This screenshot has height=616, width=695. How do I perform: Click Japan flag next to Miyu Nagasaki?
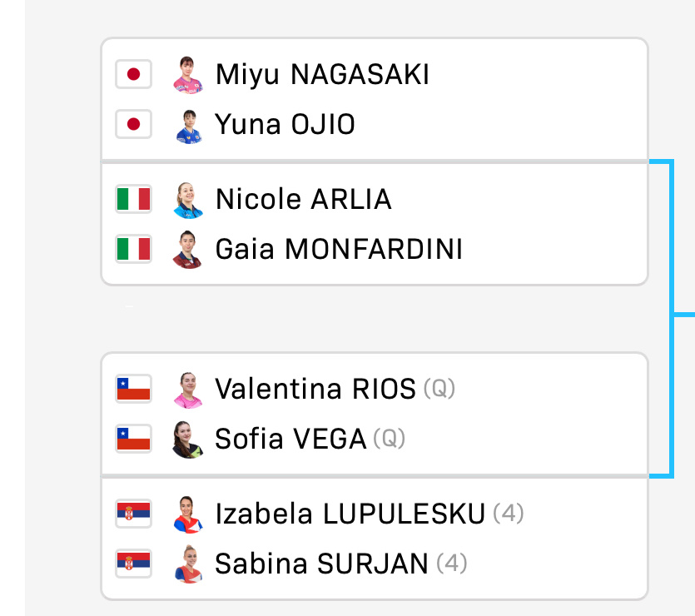click(133, 74)
